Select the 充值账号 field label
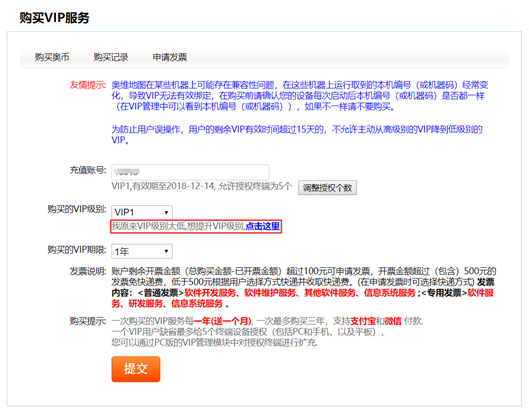529x414 pixels. pos(88,170)
